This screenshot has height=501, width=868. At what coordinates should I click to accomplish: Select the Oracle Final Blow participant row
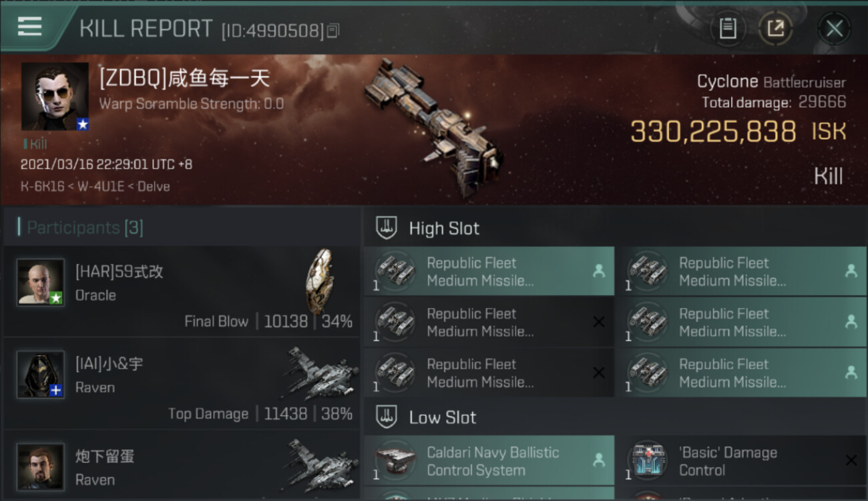182,292
